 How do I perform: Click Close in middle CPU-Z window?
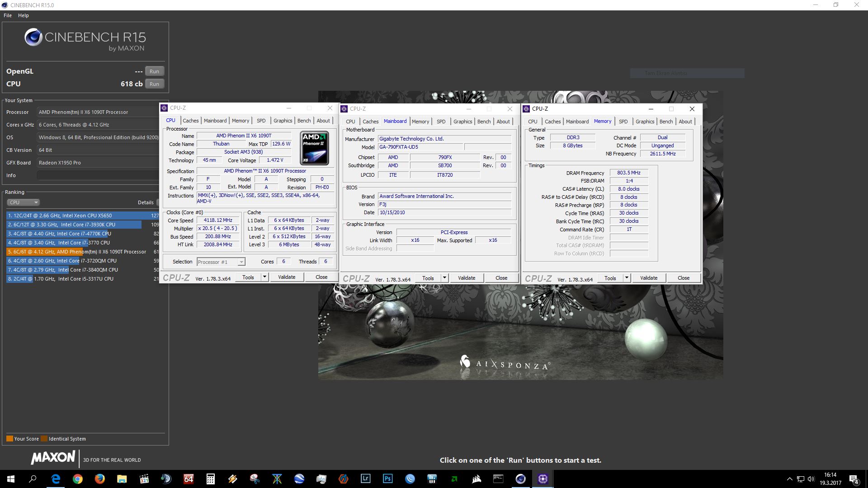(501, 278)
